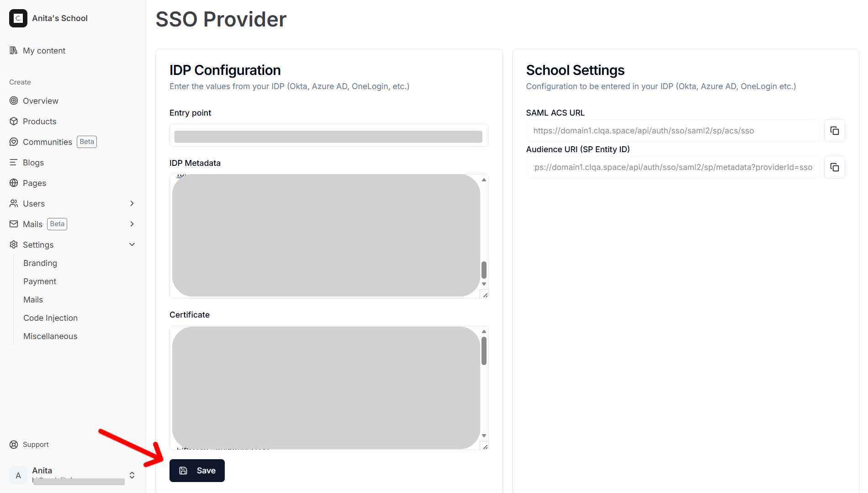Select the Blogs icon
This screenshot has width=868, height=493.
point(14,162)
